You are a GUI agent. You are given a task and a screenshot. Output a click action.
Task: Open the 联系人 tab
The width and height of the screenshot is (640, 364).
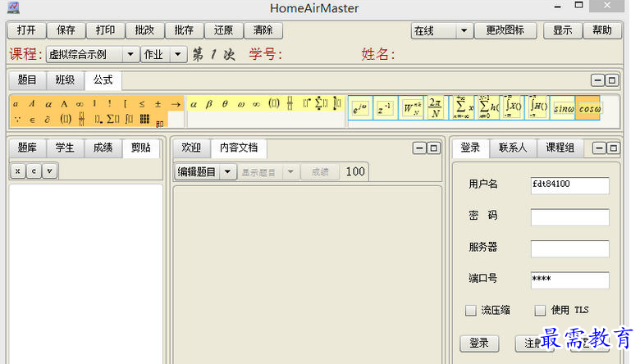[513, 148]
